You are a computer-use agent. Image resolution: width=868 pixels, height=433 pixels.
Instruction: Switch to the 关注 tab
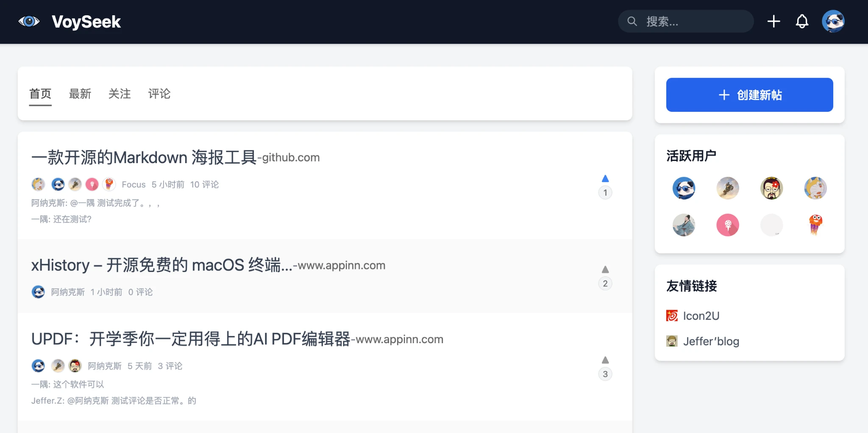click(x=120, y=94)
